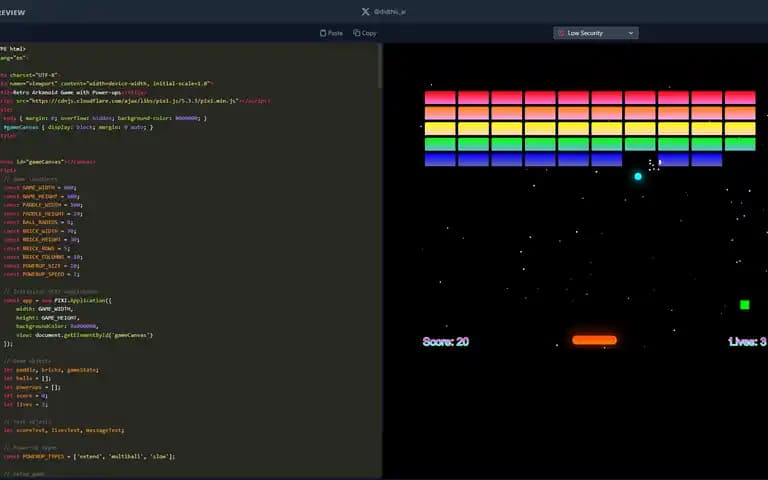Click the meta viewport code line
Viewport: 768px width, 480px height.
tap(105, 83)
